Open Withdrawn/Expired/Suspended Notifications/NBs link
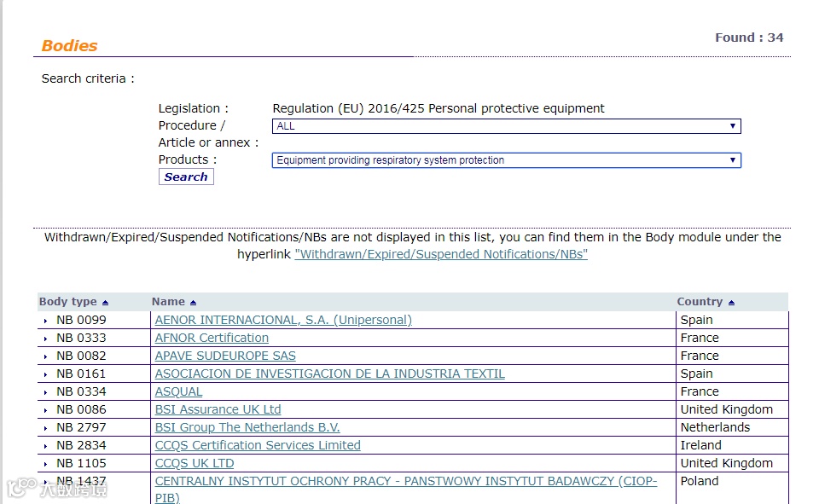This screenshot has width=819, height=504. coord(441,254)
